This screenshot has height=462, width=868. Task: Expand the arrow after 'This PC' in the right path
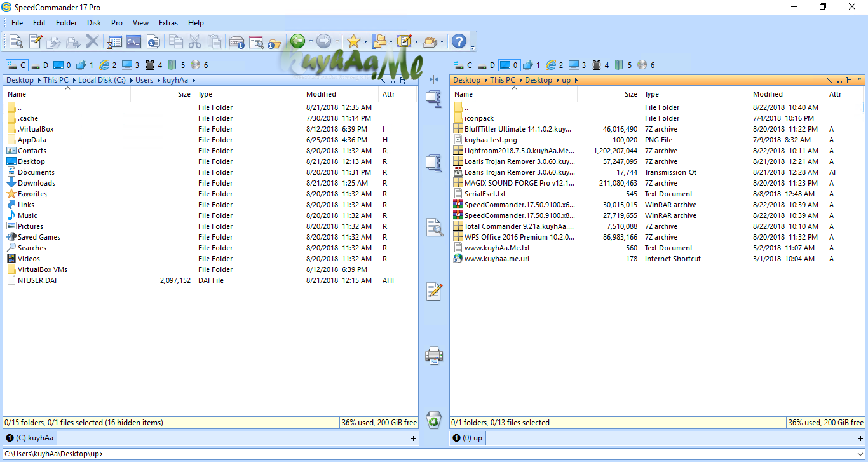click(520, 80)
